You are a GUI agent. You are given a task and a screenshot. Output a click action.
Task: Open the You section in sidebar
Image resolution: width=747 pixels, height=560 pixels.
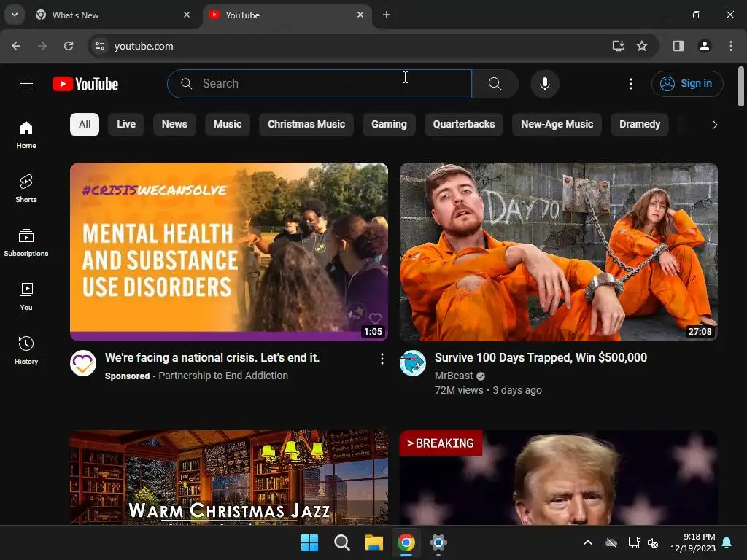(x=26, y=296)
